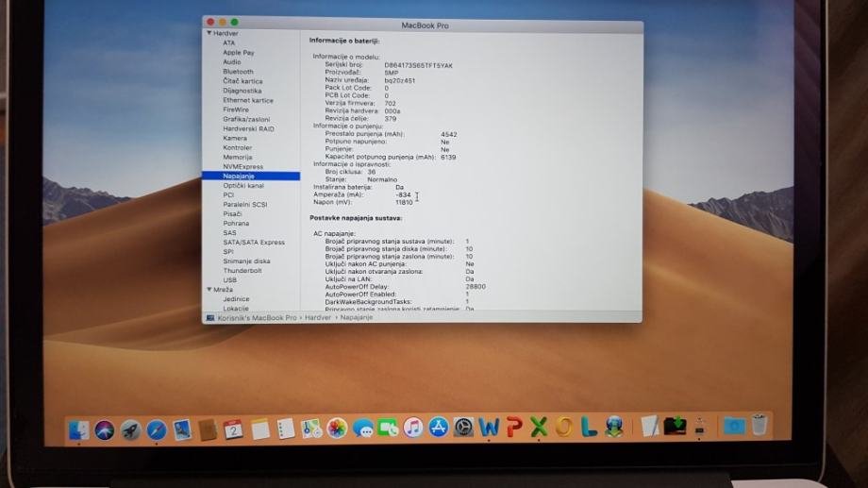Select USB in sidebar

pyautogui.click(x=229, y=279)
